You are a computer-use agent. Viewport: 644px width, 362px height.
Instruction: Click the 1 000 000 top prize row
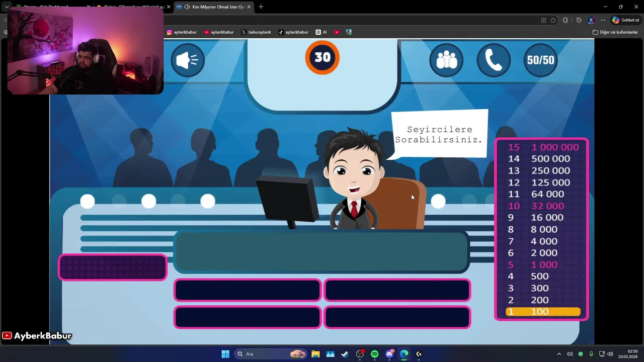tap(543, 147)
